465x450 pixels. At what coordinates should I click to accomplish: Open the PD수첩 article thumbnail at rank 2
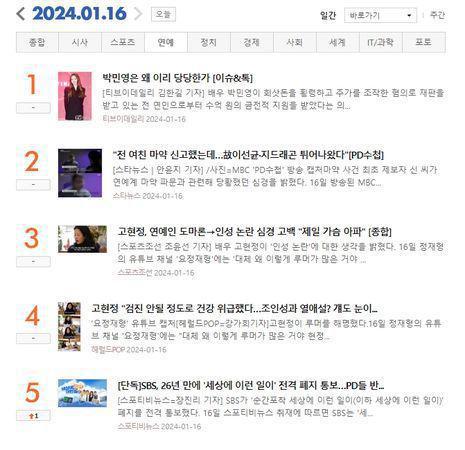[x=80, y=173]
